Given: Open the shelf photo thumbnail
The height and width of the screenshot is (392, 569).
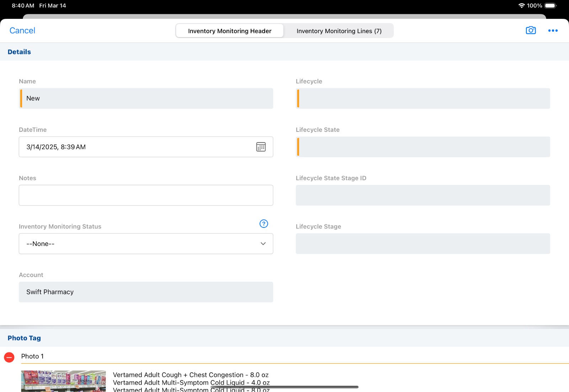Looking at the screenshot, I should [x=63, y=381].
